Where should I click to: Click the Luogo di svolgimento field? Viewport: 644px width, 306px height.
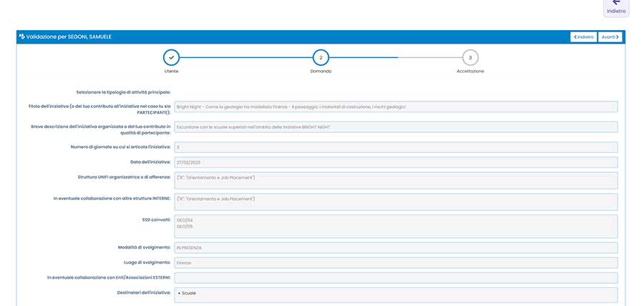point(395,262)
